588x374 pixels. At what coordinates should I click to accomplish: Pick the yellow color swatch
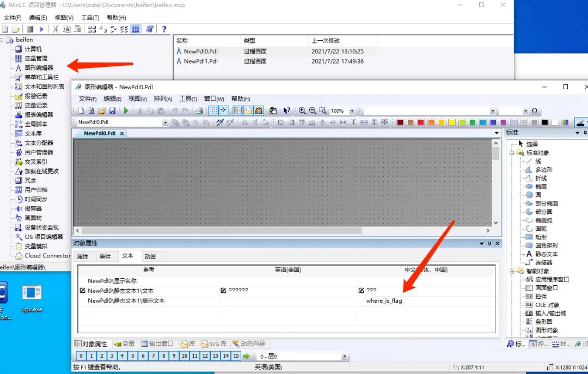(x=452, y=122)
